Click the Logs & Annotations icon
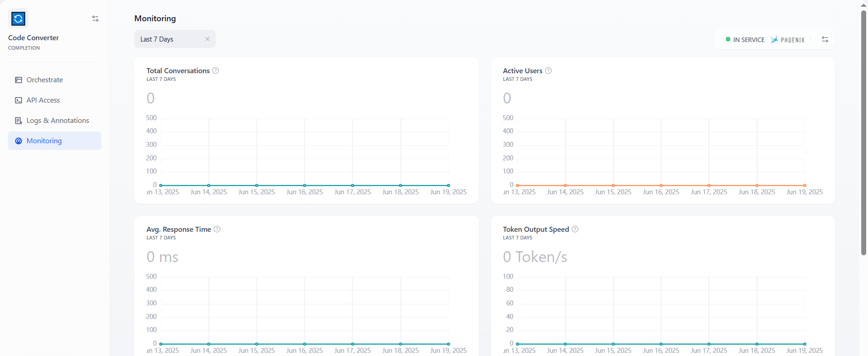Viewport: 868px width, 356px height. point(19,121)
